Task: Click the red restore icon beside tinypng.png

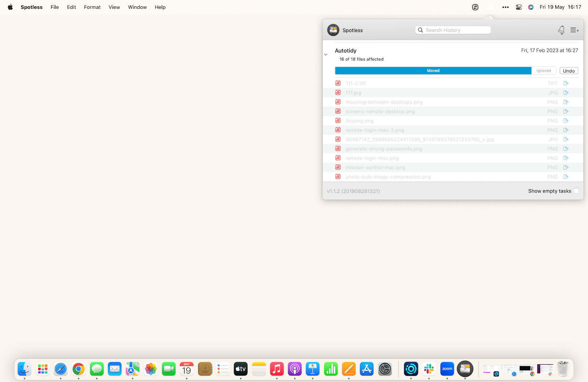Action: click(338, 121)
